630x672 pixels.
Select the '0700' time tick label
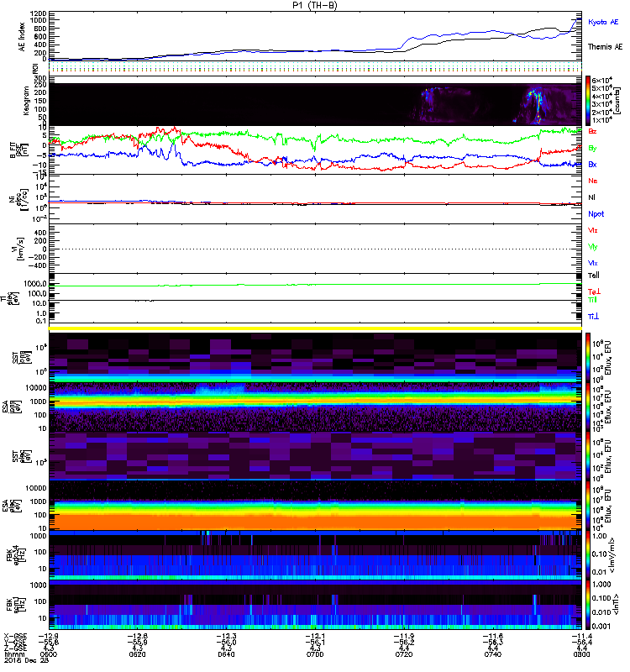(315, 654)
